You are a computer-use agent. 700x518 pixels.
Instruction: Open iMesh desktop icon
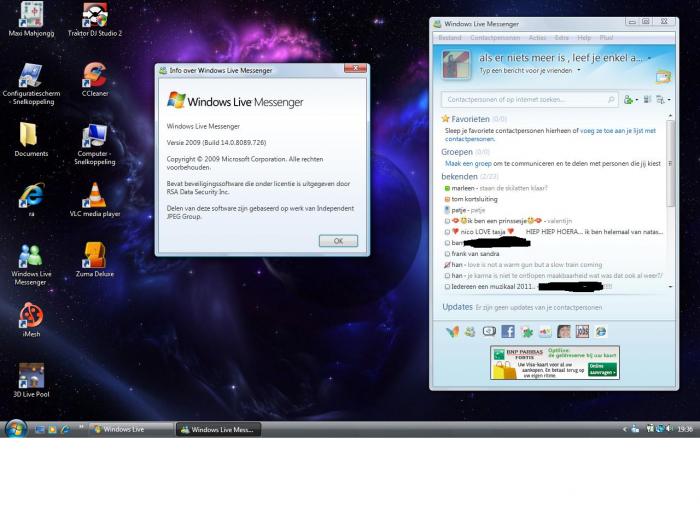pyautogui.click(x=31, y=320)
